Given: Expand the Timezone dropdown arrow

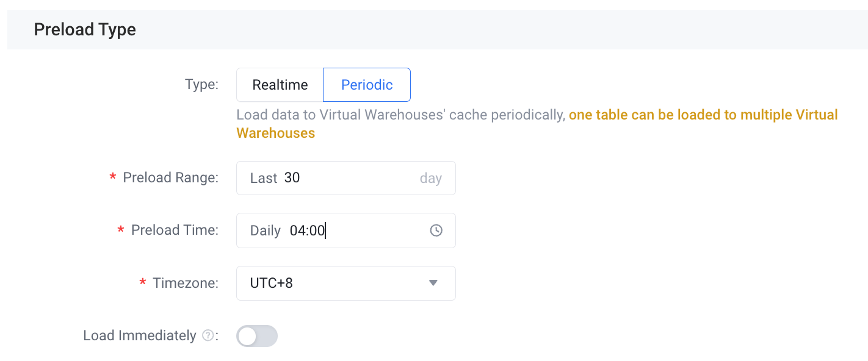Looking at the screenshot, I should pyautogui.click(x=433, y=283).
